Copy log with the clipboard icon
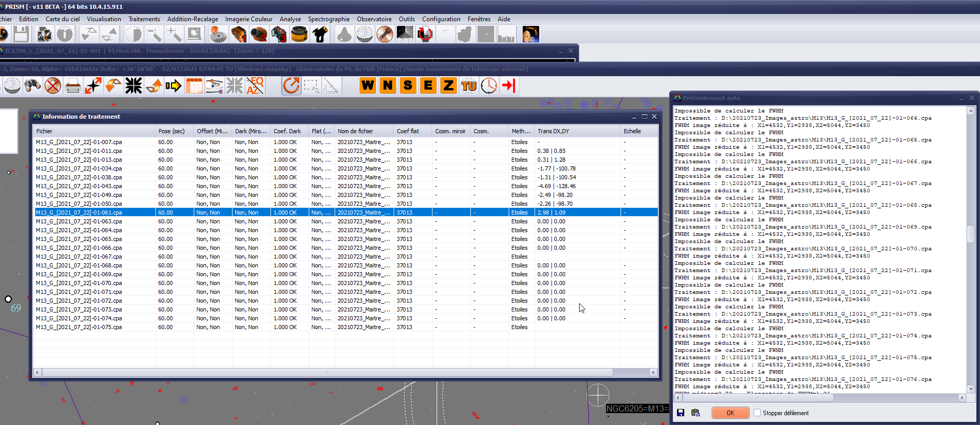This screenshot has height=425, width=980. (x=696, y=413)
